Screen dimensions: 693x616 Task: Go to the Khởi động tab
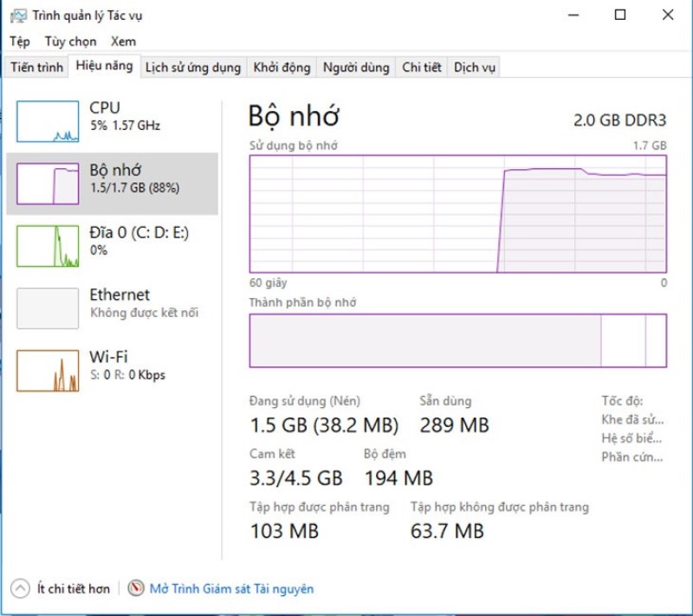pyautogui.click(x=282, y=68)
